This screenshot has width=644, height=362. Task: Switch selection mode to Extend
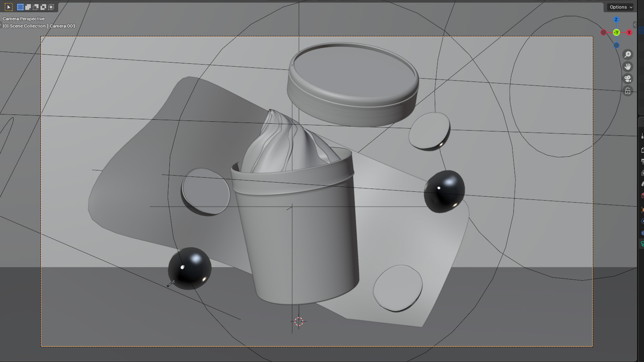(28, 7)
